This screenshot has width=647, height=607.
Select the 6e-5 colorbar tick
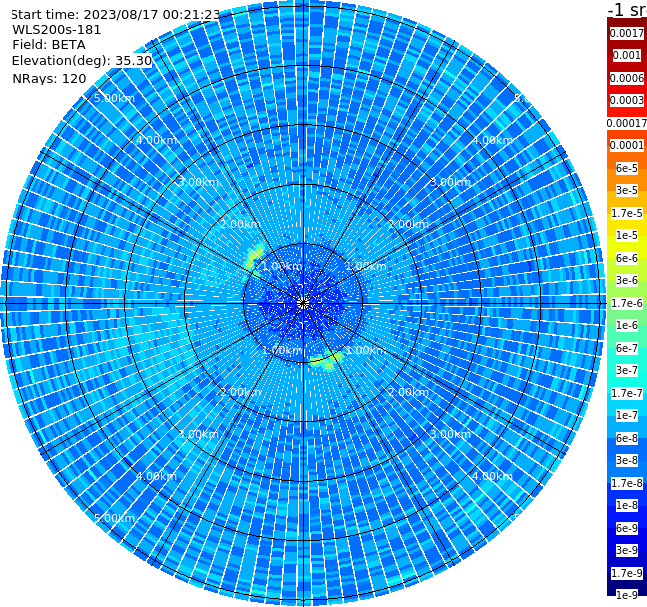627,168
